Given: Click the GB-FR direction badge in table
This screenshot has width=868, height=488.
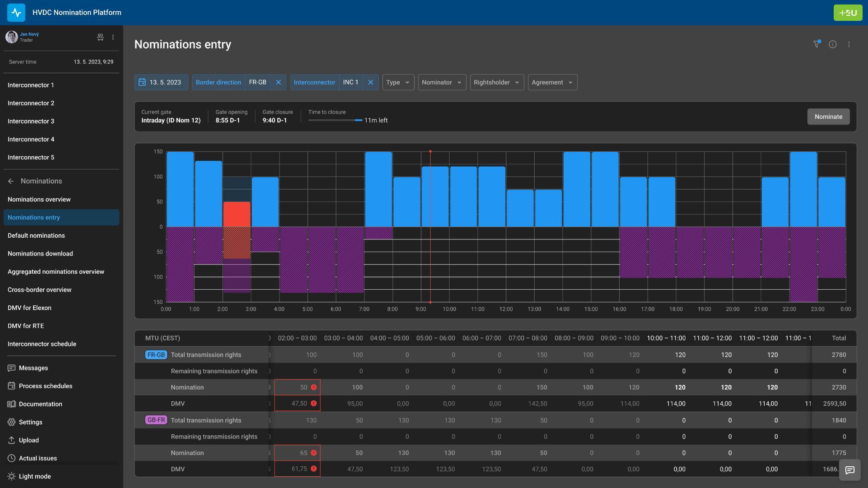Looking at the screenshot, I should coord(156,420).
